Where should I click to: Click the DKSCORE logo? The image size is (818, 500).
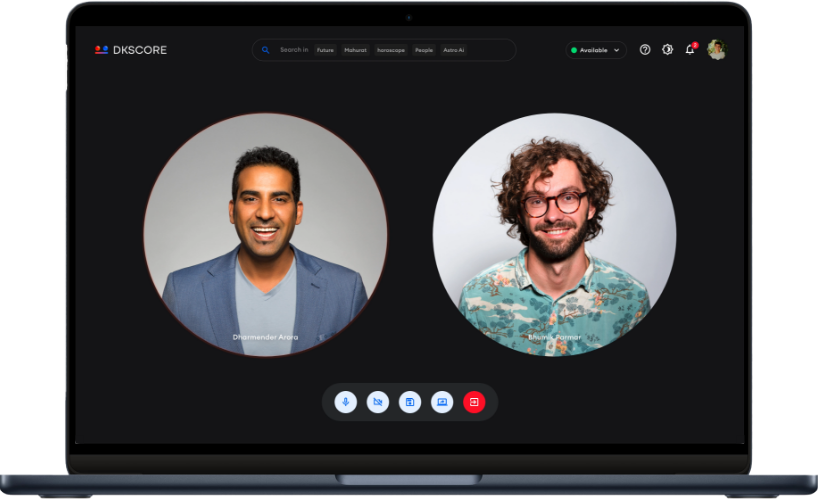(131, 50)
